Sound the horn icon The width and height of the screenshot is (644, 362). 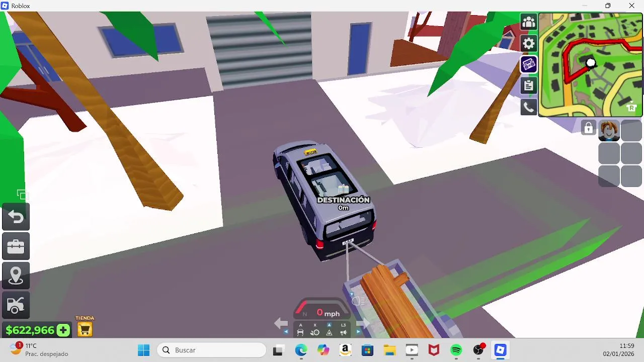[343, 332]
